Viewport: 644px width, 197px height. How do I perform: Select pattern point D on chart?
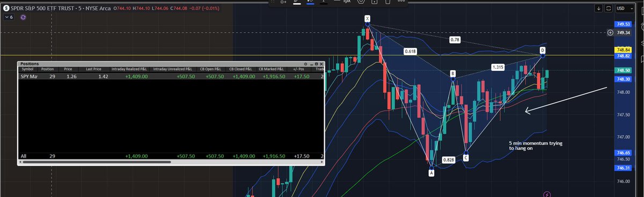pos(543,50)
